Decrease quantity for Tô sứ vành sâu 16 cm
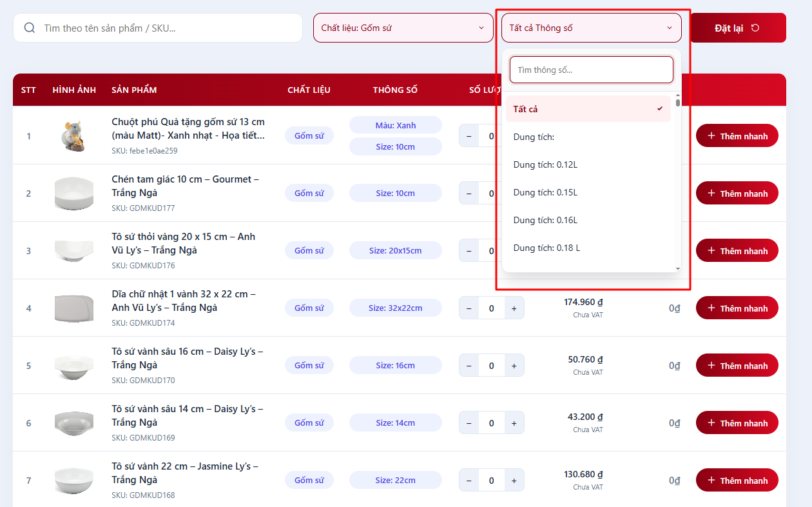812x507 pixels. pyautogui.click(x=469, y=366)
